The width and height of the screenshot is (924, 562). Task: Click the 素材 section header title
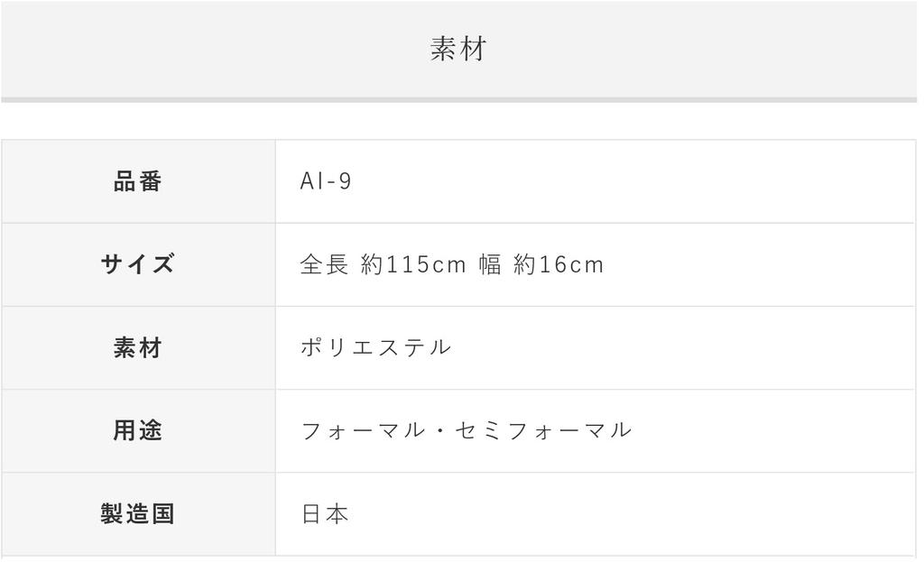458,49
